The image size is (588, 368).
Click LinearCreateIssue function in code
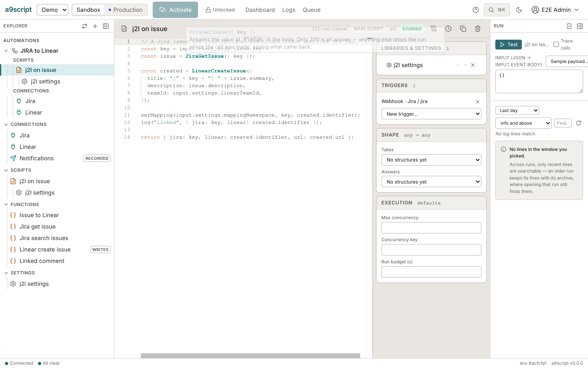[219, 71]
